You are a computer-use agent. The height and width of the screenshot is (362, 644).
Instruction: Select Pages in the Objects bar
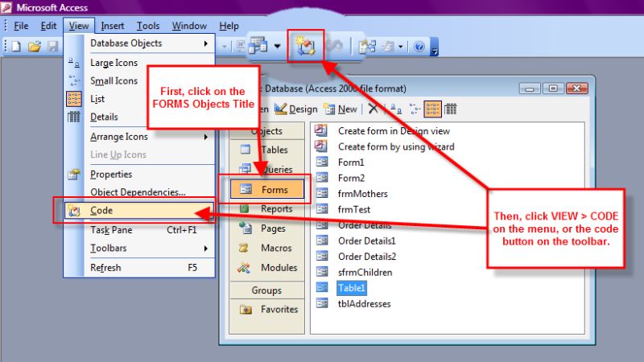point(267,228)
